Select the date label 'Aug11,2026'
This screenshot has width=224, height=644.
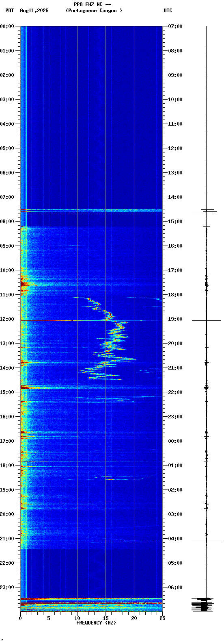coord(34,11)
